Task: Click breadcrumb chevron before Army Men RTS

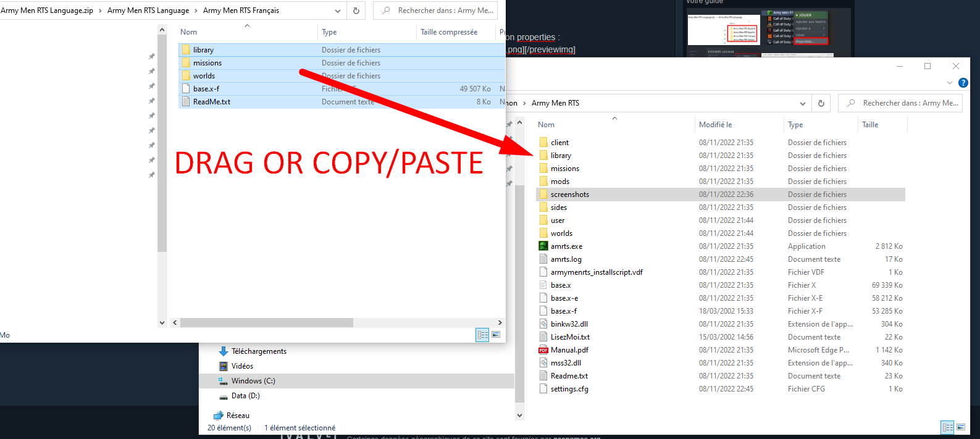Action: pos(525,103)
